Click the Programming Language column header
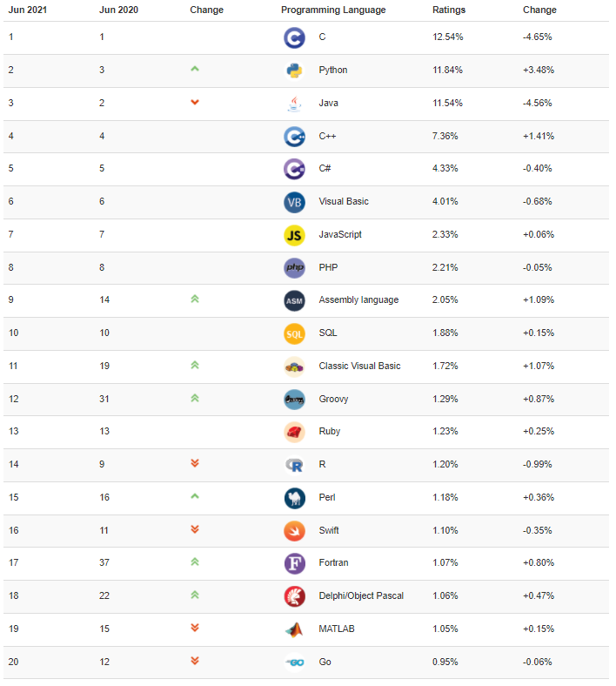This screenshot has height=686, width=616. 333,10
